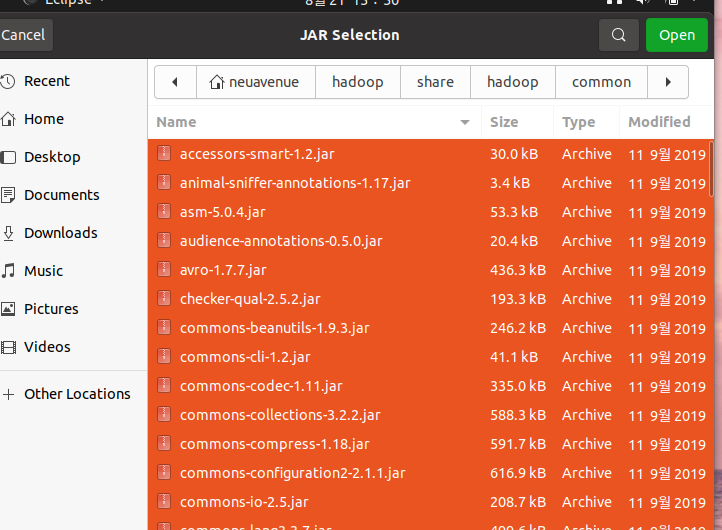The height and width of the screenshot is (530, 722).
Task: Navigate path bar forward with right arrow
Action: (x=668, y=82)
